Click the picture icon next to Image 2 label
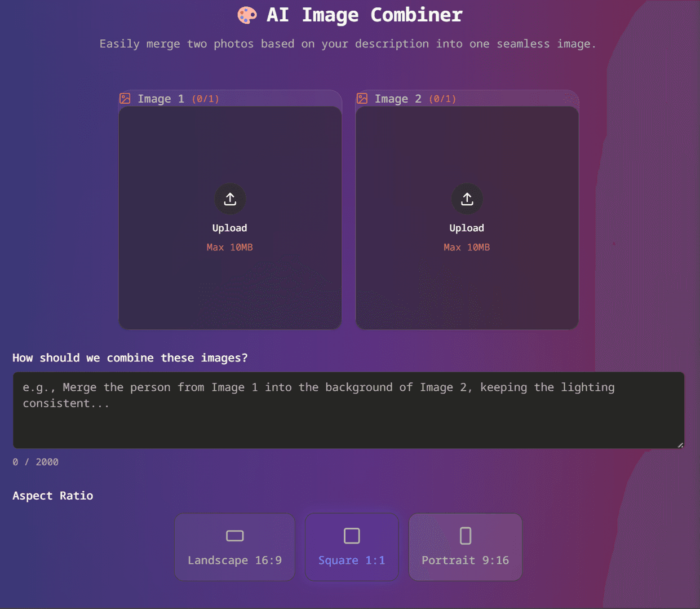The width and height of the screenshot is (700, 609). [x=362, y=99]
